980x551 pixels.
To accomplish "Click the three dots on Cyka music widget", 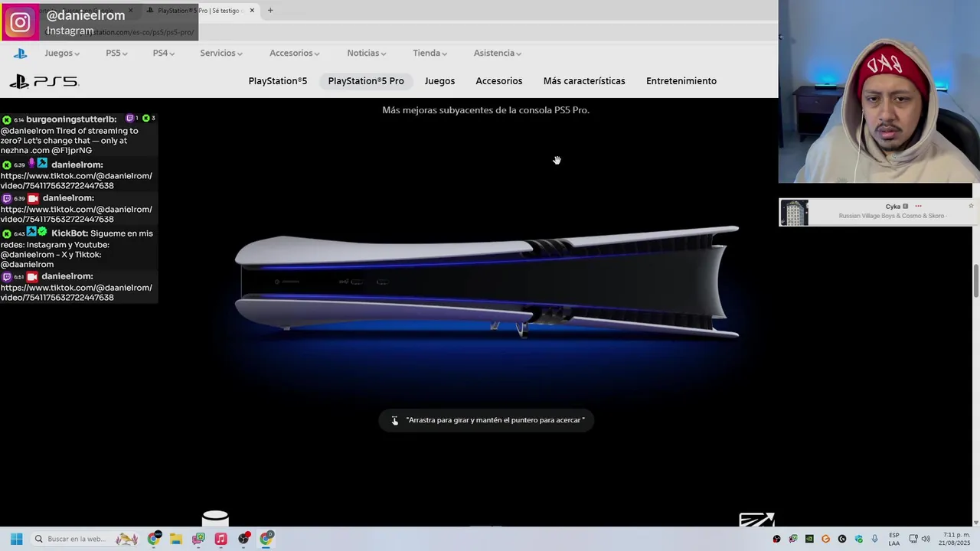I will [918, 206].
